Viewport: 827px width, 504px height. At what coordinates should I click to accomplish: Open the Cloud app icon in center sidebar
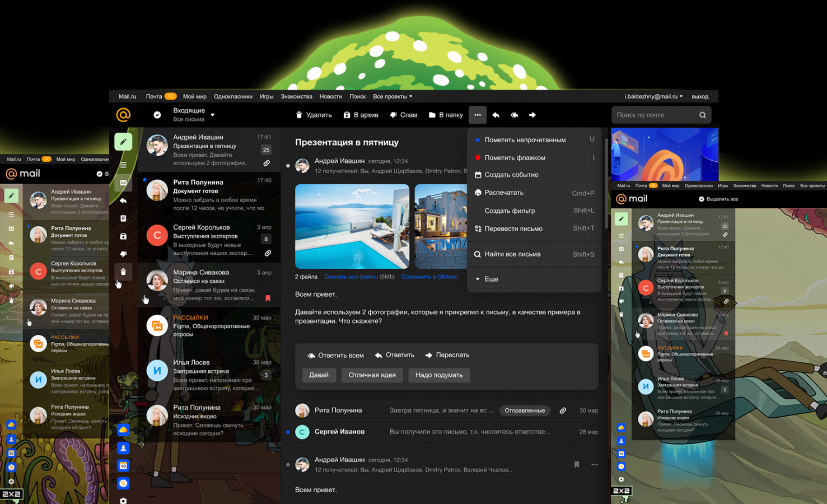[124, 430]
